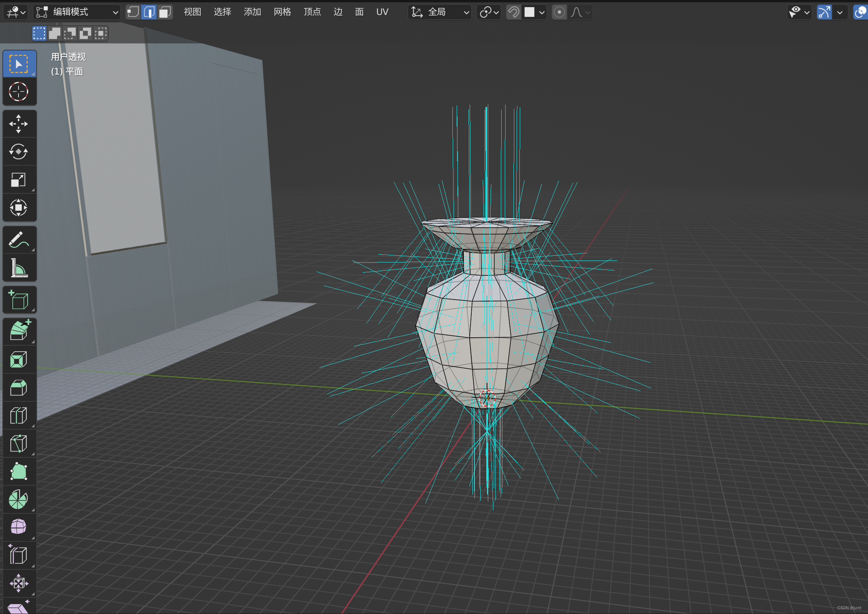Enable vertex select mode

pos(133,12)
